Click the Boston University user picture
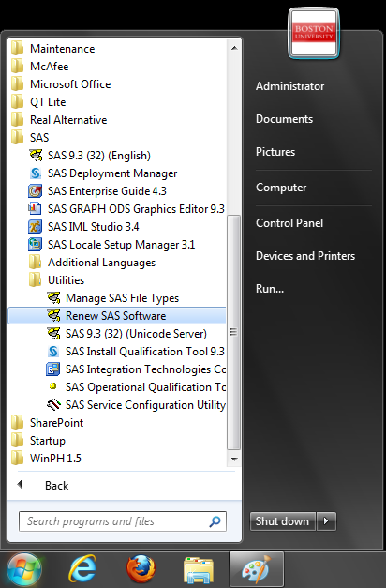386x588 pixels. point(314,34)
